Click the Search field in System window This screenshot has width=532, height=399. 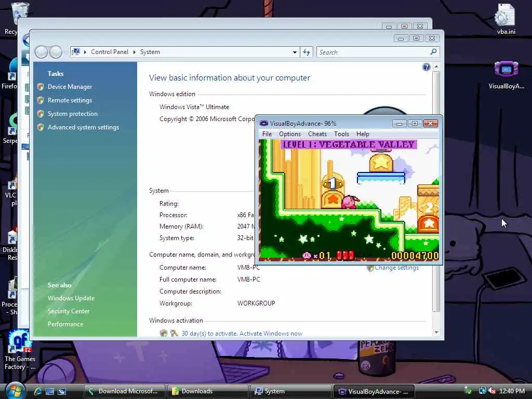[x=373, y=52]
